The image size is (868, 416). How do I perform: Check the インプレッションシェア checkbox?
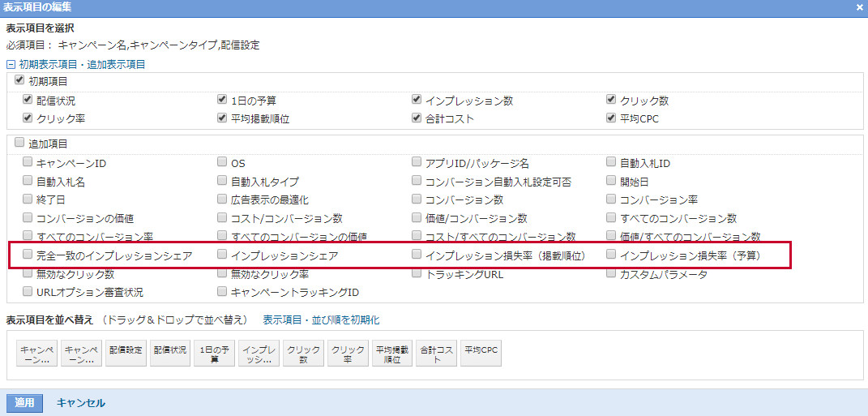click(223, 255)
